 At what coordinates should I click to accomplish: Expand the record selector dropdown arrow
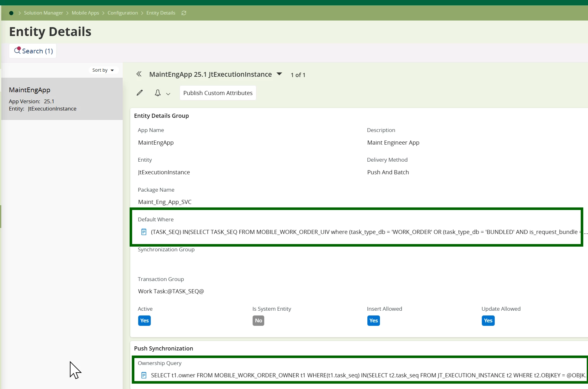pyautogui.click(x=279, y=74)
